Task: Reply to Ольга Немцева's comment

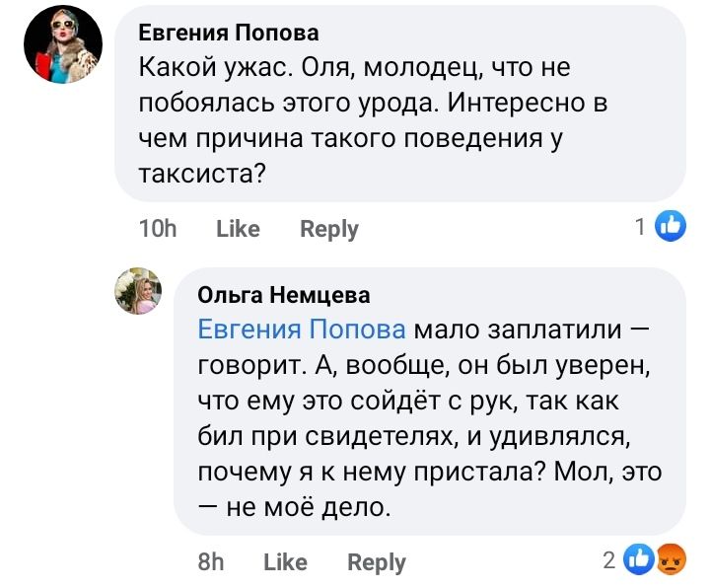Action: (x=377, y=561)
